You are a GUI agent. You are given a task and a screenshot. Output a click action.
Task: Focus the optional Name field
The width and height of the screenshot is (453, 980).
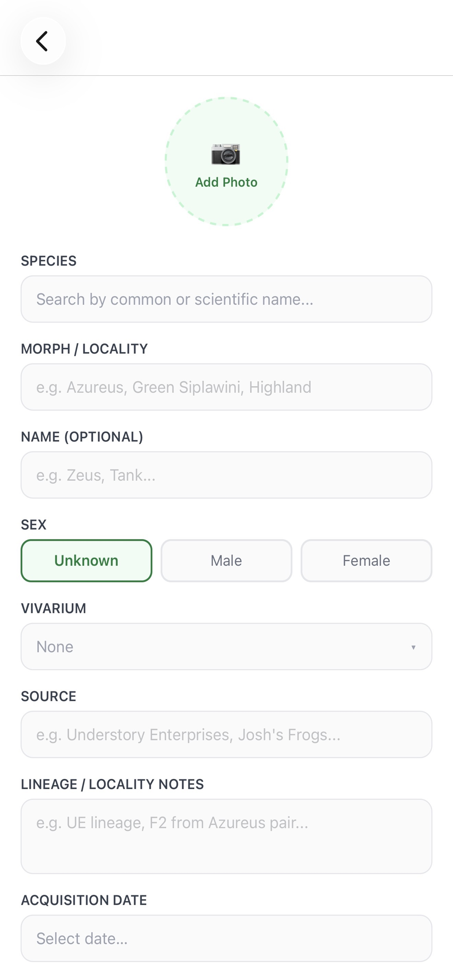click(x=226, y=475)
